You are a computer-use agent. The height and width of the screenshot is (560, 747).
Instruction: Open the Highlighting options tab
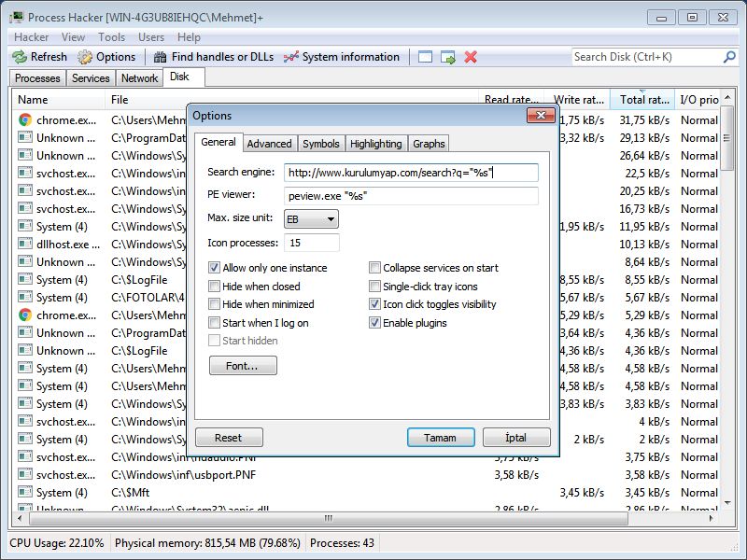[x=376, y=144]
